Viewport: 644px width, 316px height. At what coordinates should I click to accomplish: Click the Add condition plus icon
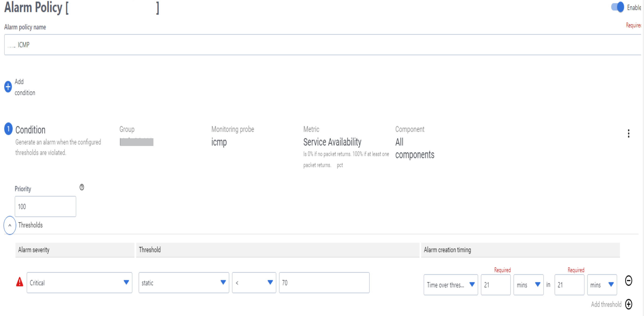[8, 87]
